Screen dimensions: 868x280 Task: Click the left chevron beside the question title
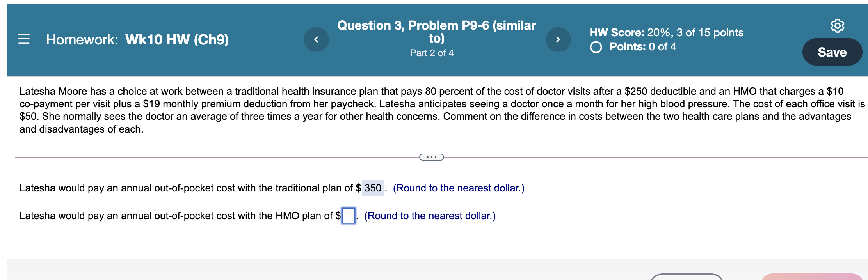coord(317,39)
